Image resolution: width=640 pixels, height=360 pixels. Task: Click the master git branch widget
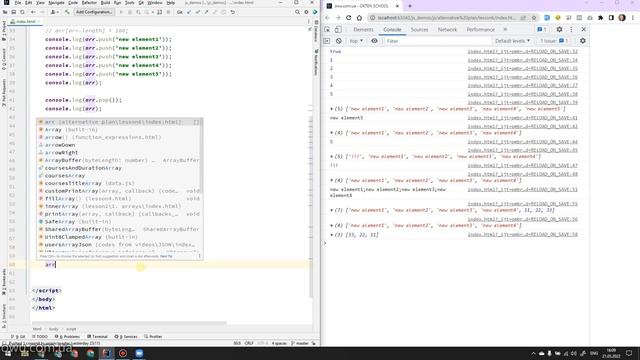(x=301, y=343)
